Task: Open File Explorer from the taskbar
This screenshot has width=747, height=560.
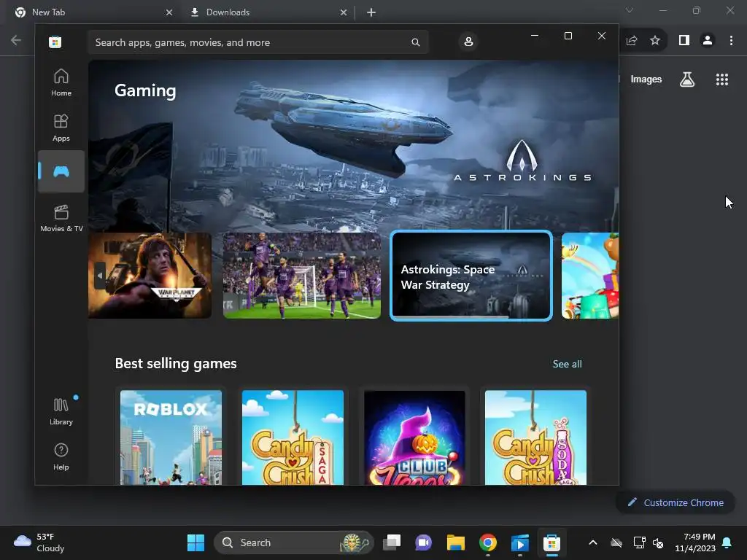Action: 455,542
